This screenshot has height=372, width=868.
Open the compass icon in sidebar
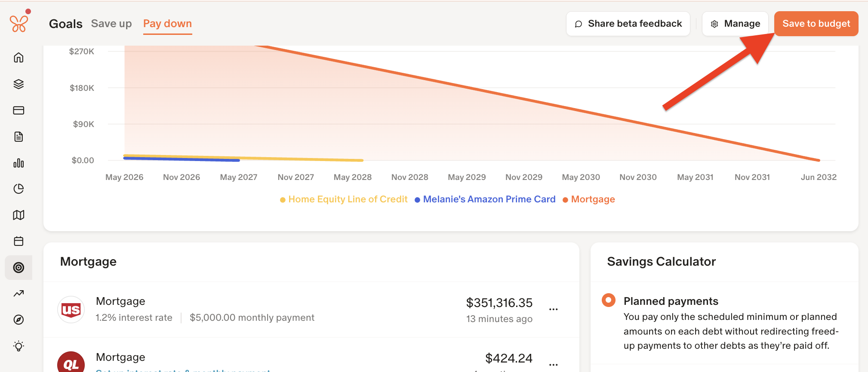click(x=18, y=320)
